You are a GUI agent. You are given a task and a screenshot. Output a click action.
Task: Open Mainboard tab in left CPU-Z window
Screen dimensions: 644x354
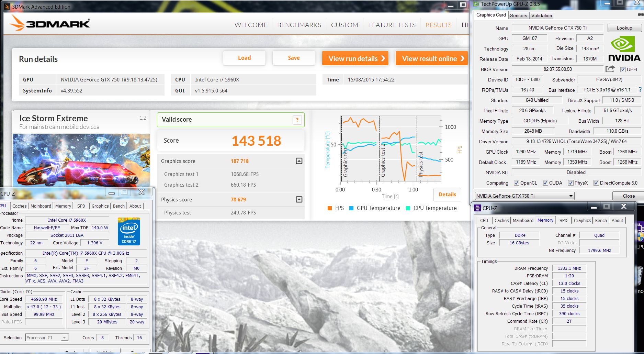click(41, 206)
